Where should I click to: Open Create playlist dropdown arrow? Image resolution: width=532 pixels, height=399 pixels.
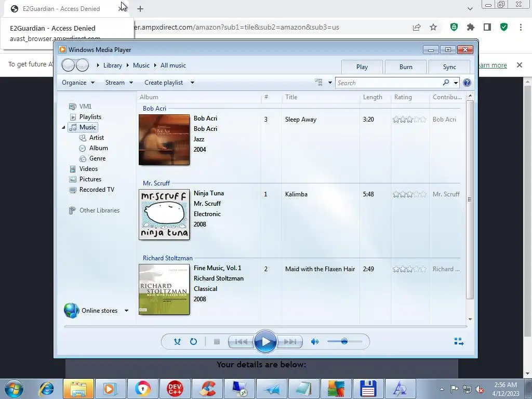point(192,83)
